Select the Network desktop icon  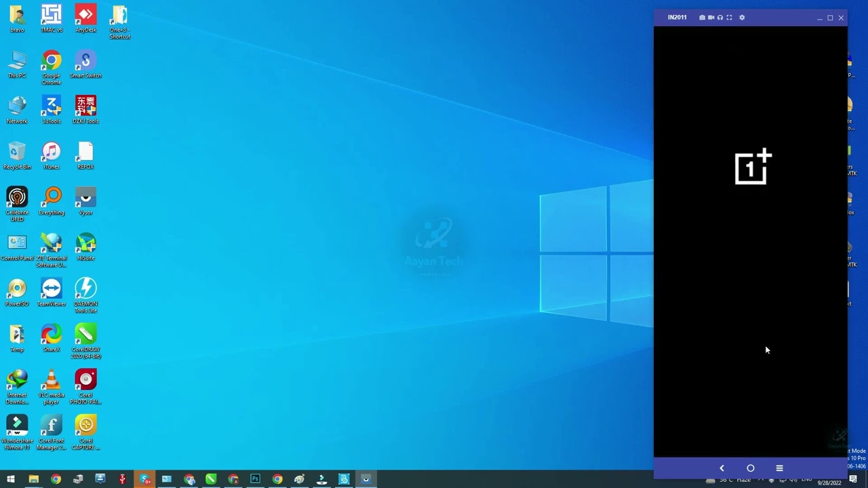click(17, 110)
